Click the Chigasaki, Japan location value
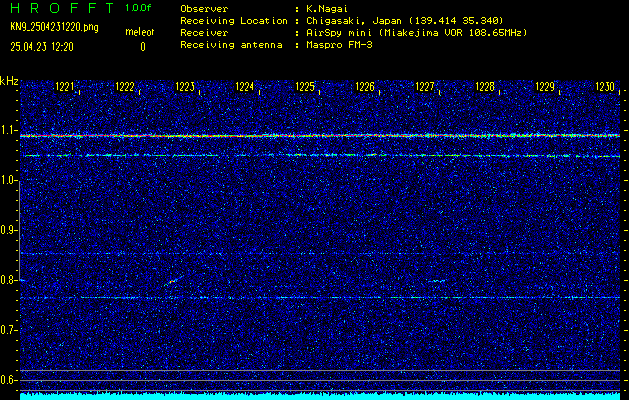Viewport: 629px width, 400px height. (x=405, y=21)
